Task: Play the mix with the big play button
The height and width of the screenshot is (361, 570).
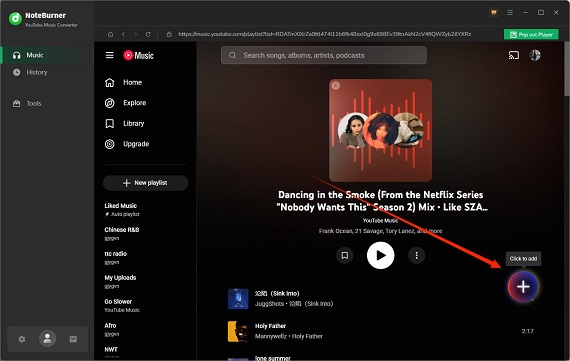Action: (381, 256)
